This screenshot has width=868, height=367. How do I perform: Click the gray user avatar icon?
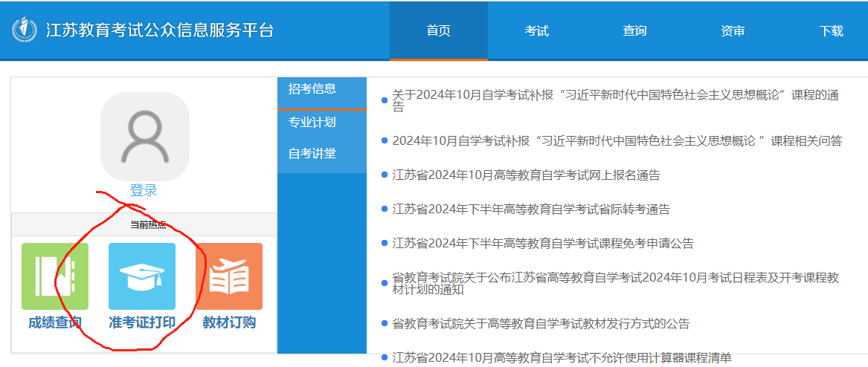(145, 137)
